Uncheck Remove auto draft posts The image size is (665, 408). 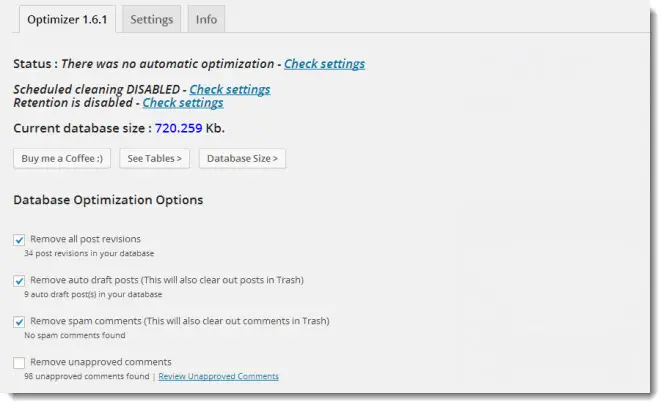[19, 281]
